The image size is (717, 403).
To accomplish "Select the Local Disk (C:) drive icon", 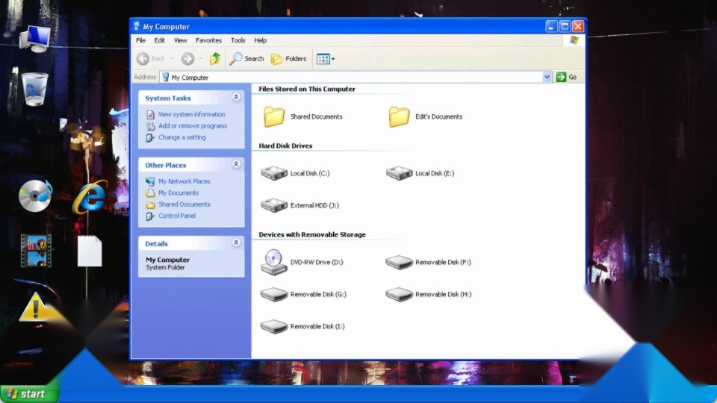I will [x=274, y=173].
